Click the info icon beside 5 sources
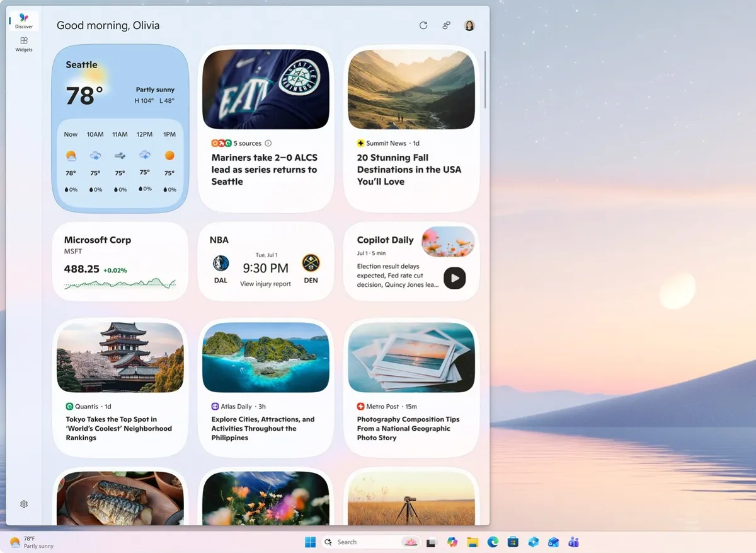Screen dimensions: 756x553 (x=268, y=143)
